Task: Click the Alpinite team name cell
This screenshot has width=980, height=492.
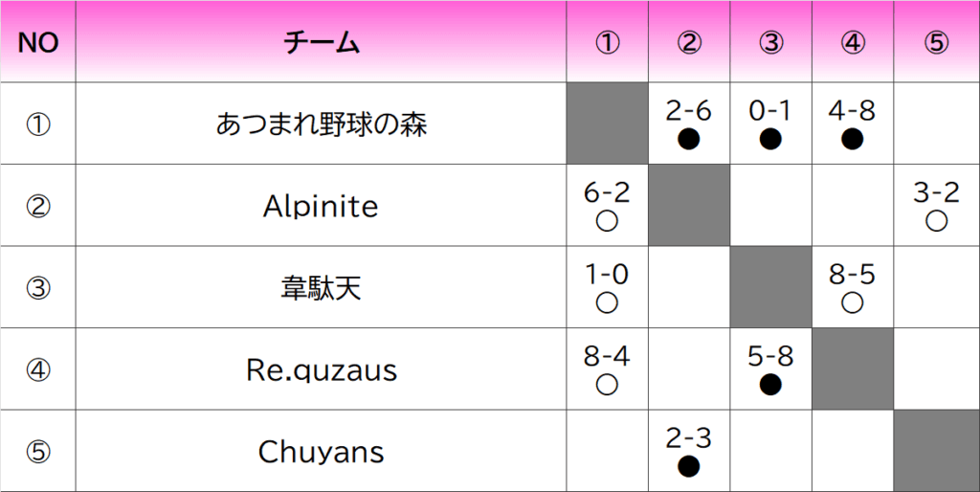Action: point(321,206)
